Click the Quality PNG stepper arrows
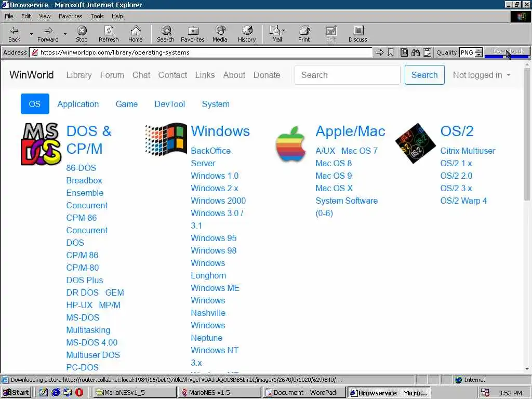The width and height of the screenshot is (532, 399). click(478, 52)
